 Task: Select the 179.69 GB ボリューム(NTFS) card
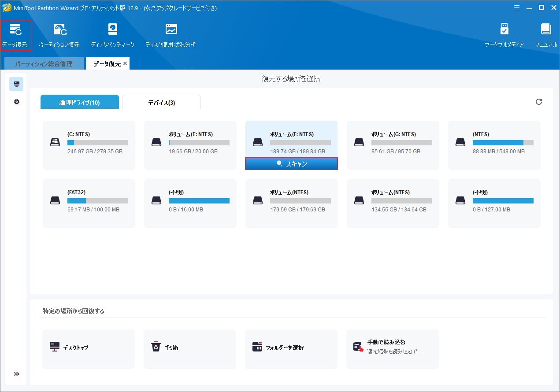pos(292,203)
